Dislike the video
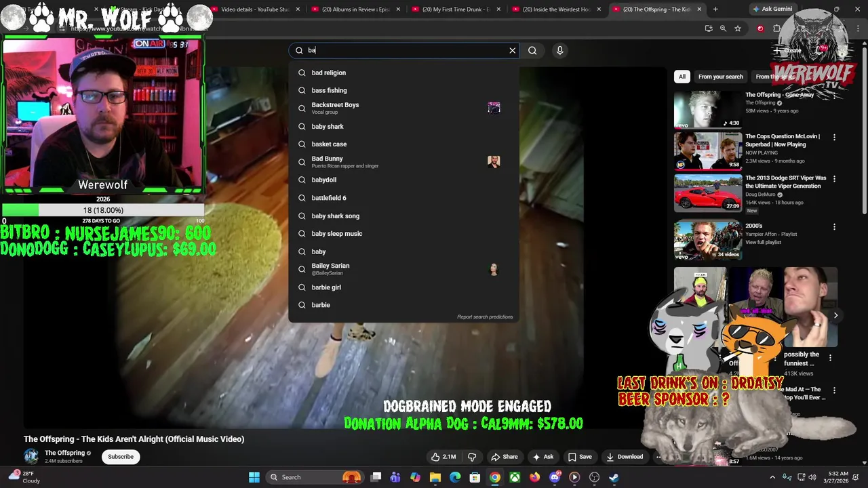This screenshot has height=488, width=868. [x=472, y=457]
